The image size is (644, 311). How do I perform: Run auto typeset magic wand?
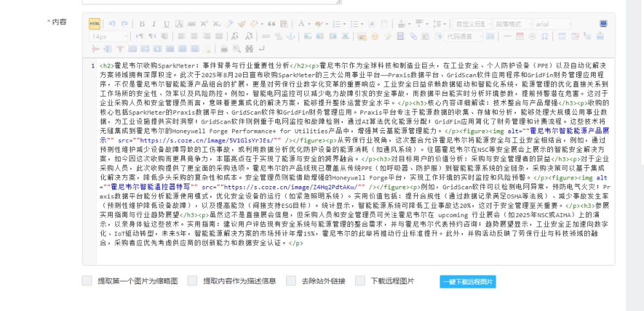click(253, 24)
